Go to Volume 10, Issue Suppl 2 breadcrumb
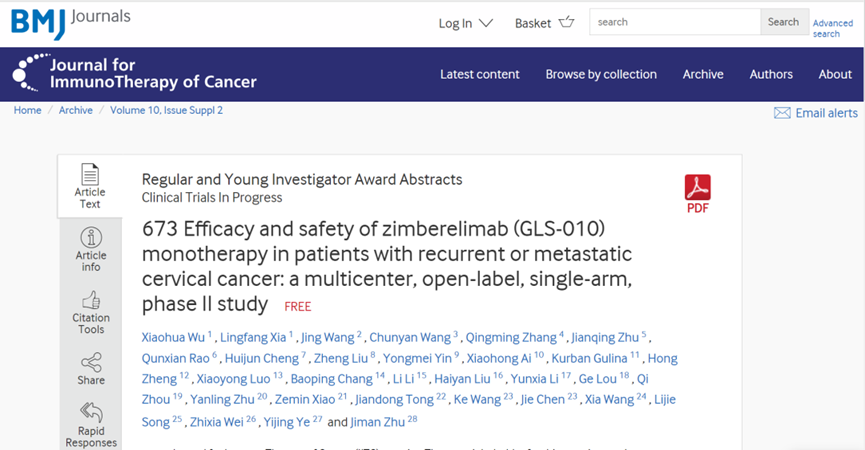 pos(167,110)
